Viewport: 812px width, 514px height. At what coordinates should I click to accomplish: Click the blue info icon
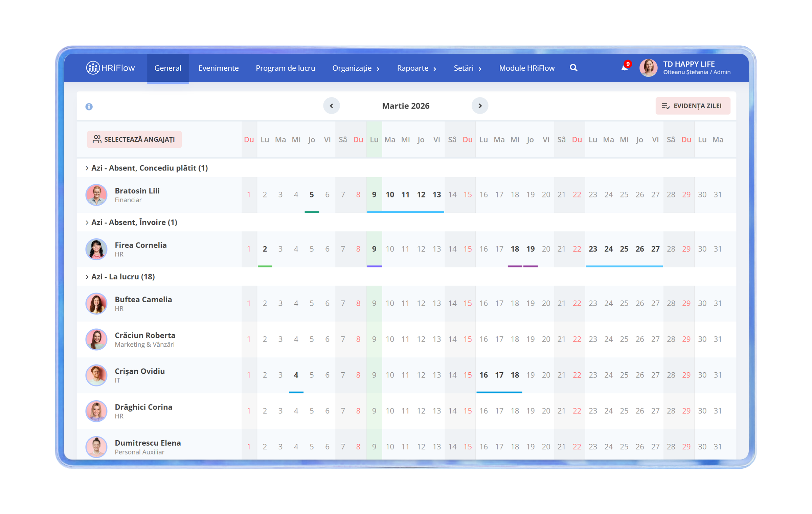(x=89, y=107)
